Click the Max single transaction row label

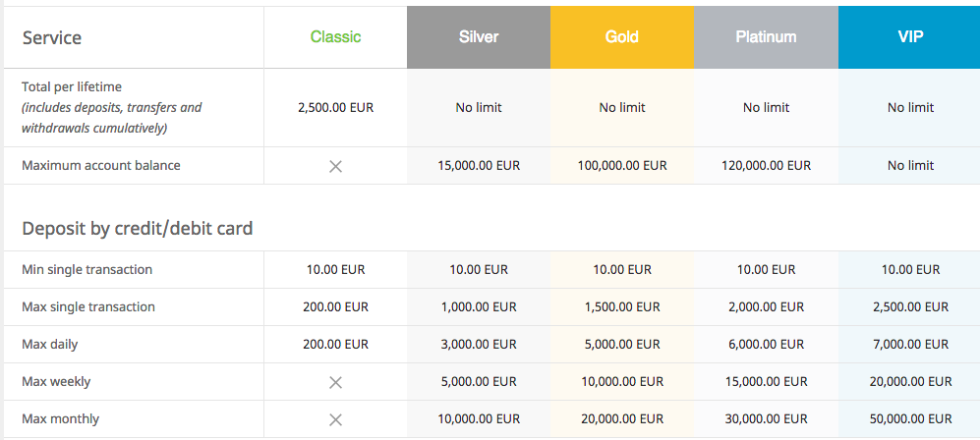[88, 307]
